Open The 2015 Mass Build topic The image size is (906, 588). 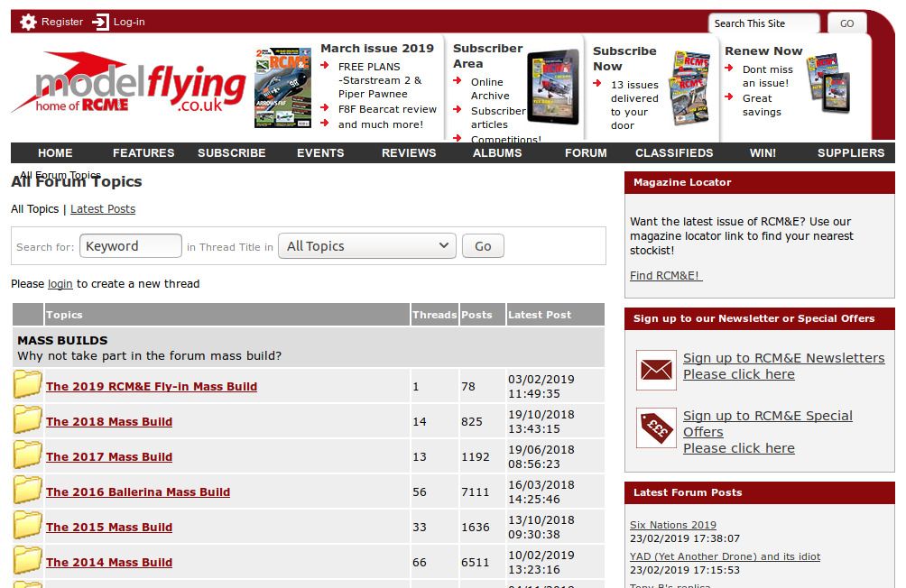(109, 528)
